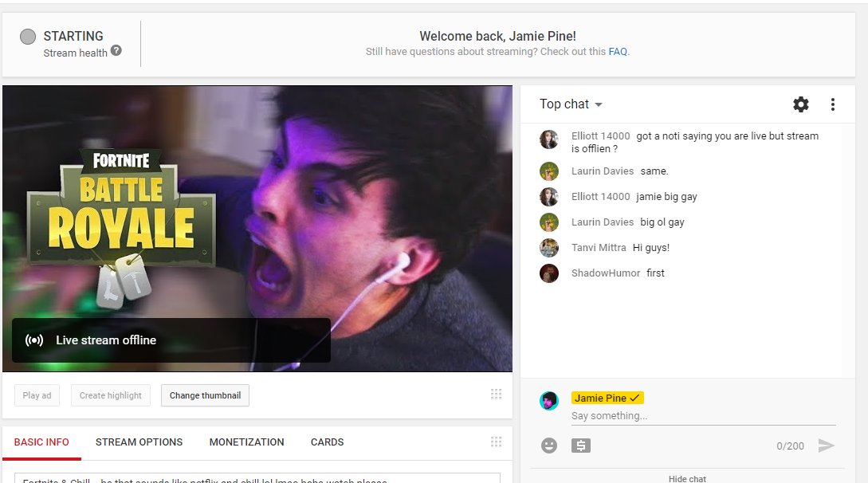Click 'Stream health' label

pos(75,53)
